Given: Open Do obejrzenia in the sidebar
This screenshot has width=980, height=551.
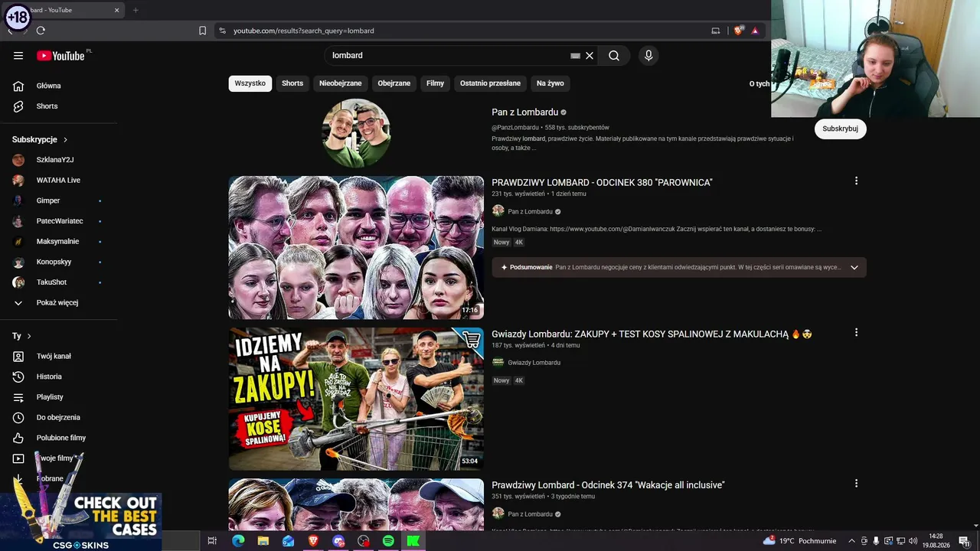Looking at the screenshot, I should 59,418.
